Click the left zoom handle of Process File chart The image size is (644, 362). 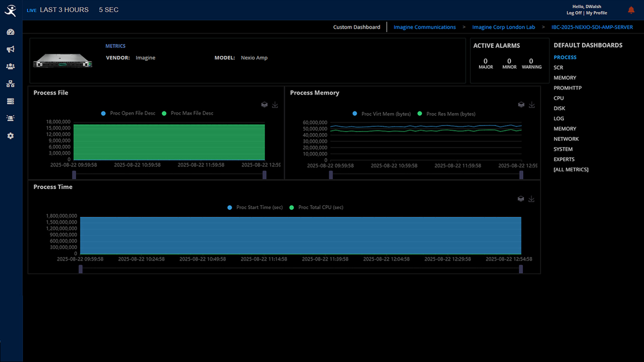tap(74, 175)
